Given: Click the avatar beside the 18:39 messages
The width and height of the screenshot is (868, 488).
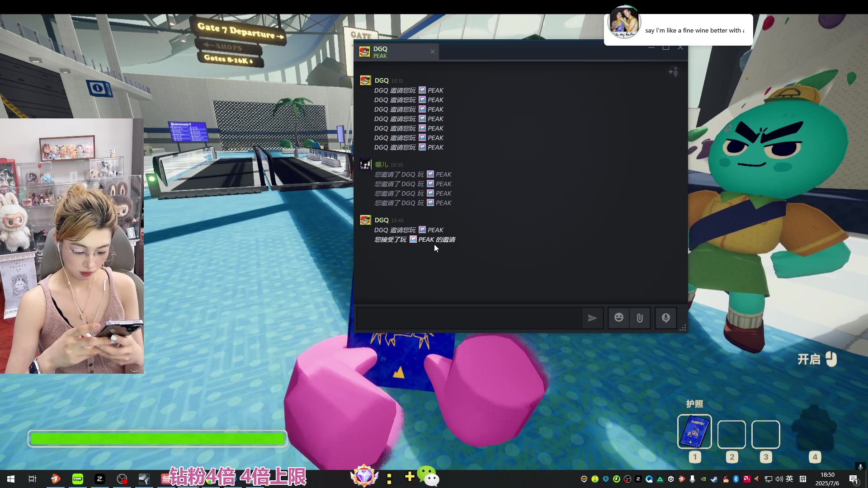Looking at the screenshot, I should [365, 164].
